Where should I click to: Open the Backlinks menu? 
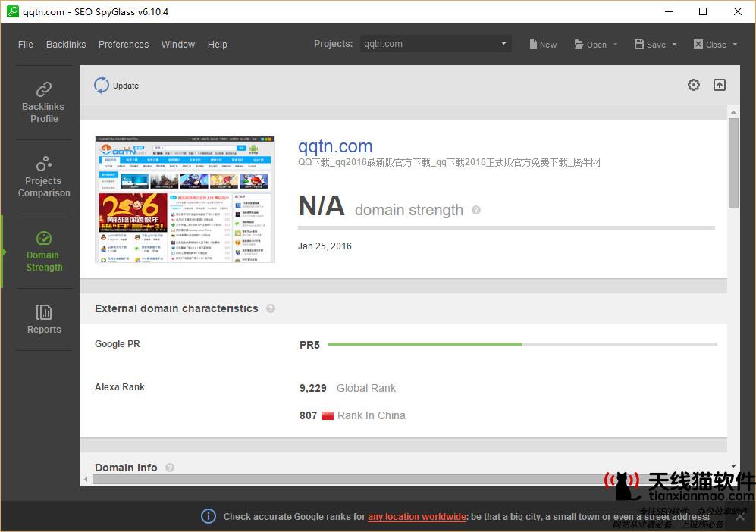(x=66, y=44)
